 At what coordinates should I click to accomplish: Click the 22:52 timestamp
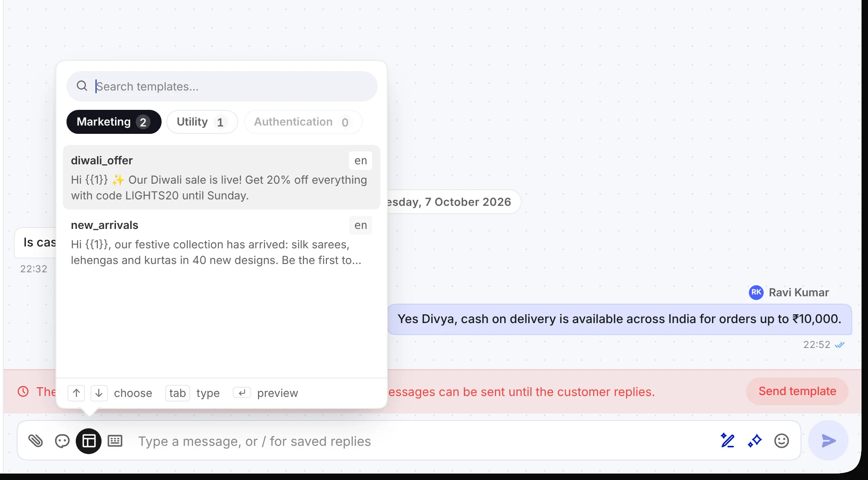coord(816,345)
